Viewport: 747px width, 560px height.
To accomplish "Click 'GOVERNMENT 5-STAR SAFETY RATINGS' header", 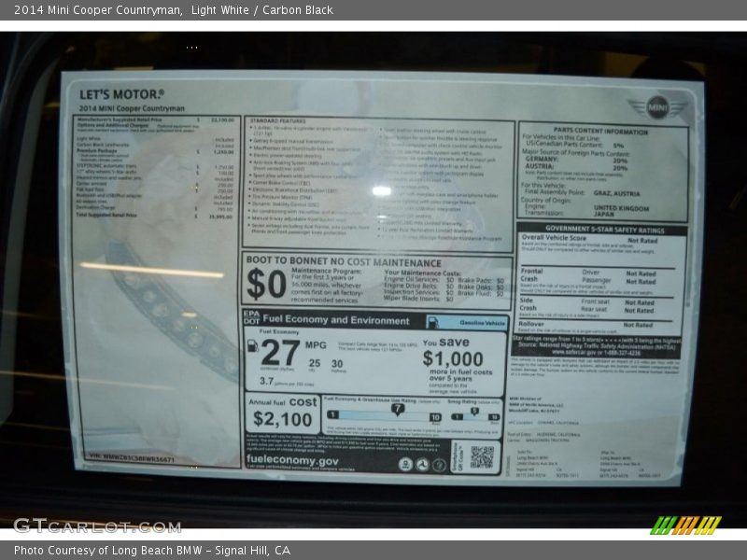I will [604, 230].
